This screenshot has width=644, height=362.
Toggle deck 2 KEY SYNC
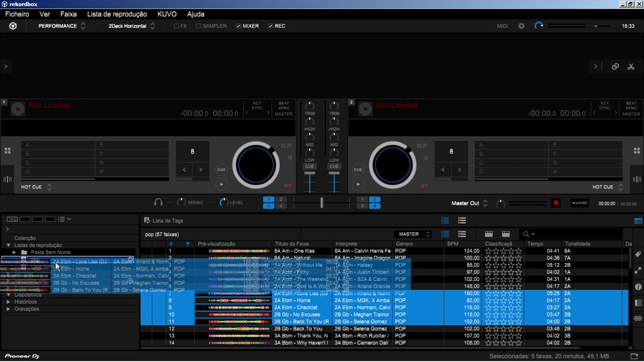click(605, 106)
